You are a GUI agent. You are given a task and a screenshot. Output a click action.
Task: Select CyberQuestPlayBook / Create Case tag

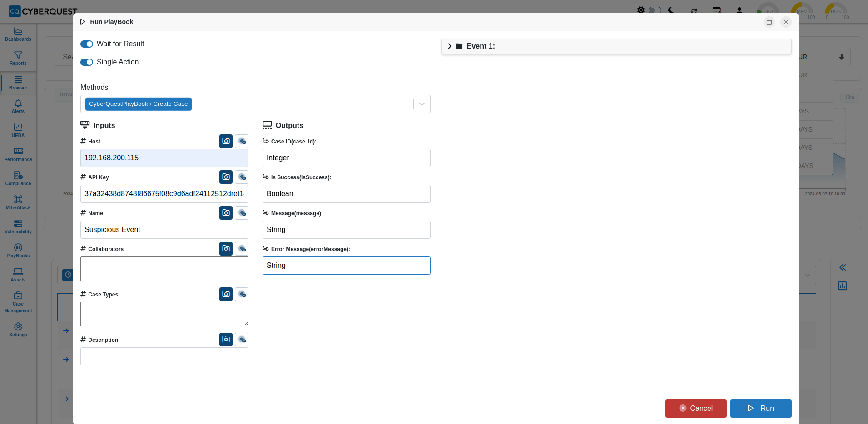click(138, 104)
